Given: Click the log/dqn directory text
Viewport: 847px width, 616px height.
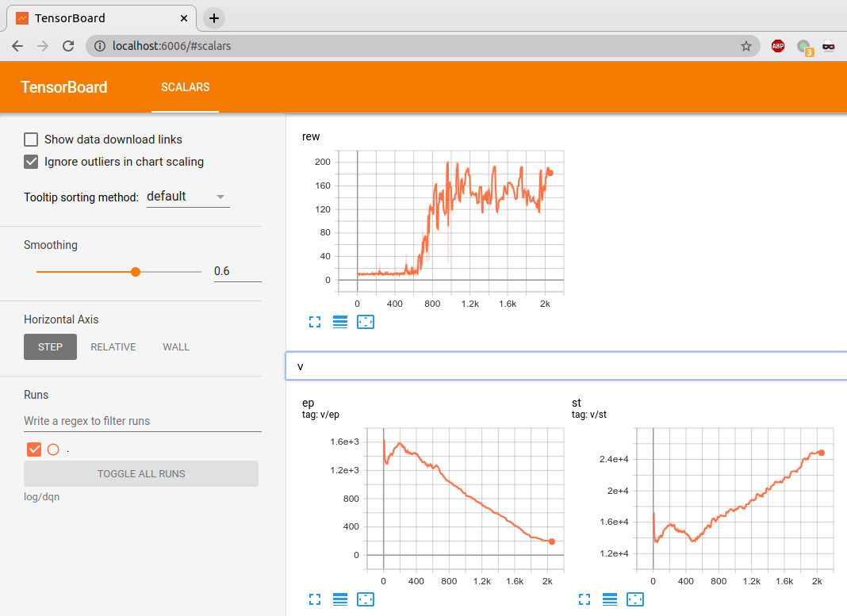Looking at the screenshot, I should click(41, 497).
